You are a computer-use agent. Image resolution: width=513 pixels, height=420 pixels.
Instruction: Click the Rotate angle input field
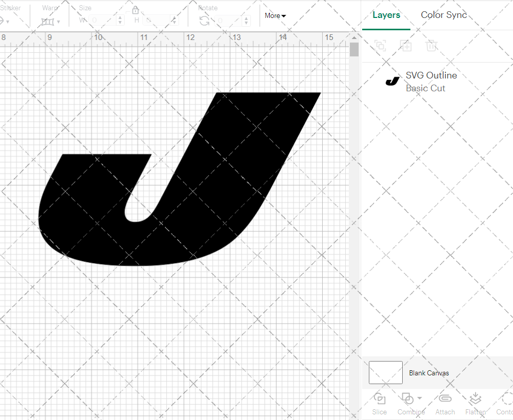[x=229, y=21]
